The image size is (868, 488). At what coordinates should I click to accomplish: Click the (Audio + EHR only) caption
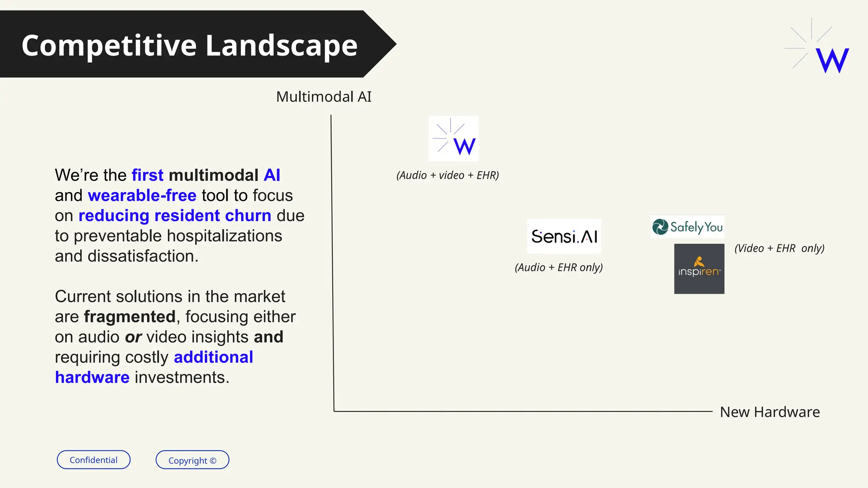point(559,268)
